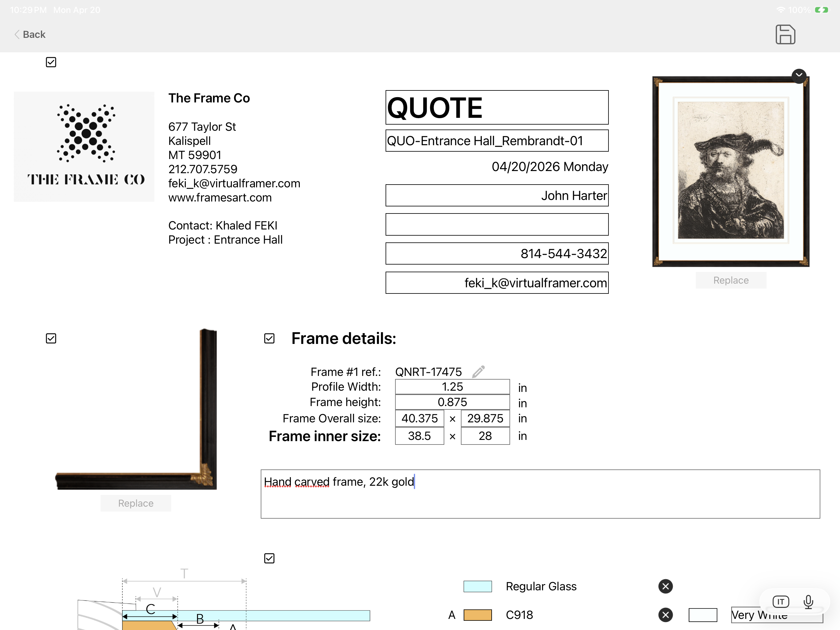
Task: Edit overall frame height 29.875
Action: click(485, 418)
